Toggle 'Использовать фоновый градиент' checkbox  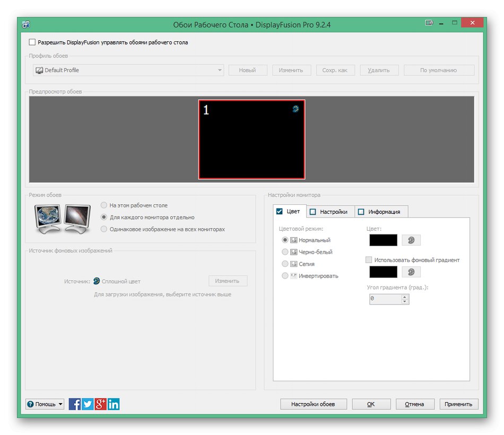pos(369,260)
